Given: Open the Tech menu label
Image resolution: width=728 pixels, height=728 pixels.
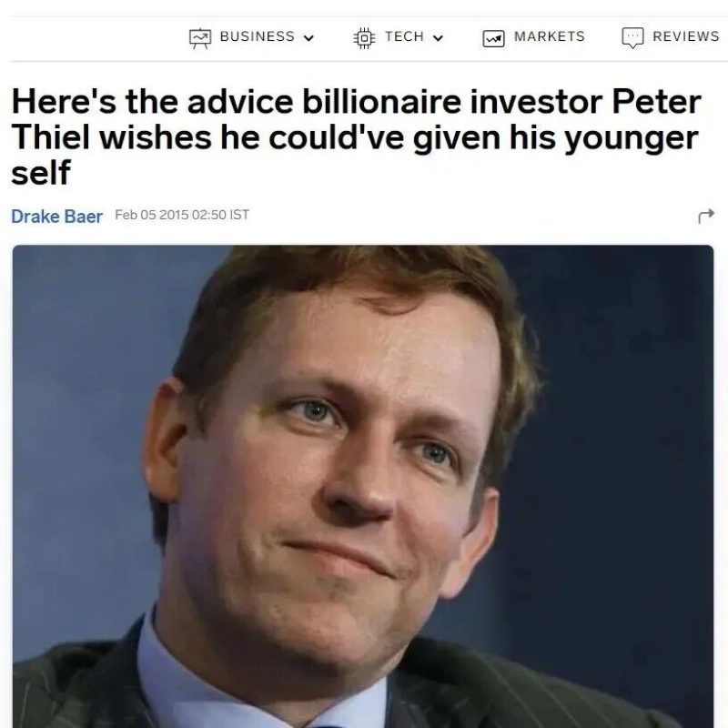Looking at the screenshot, I should click(404, 36).
